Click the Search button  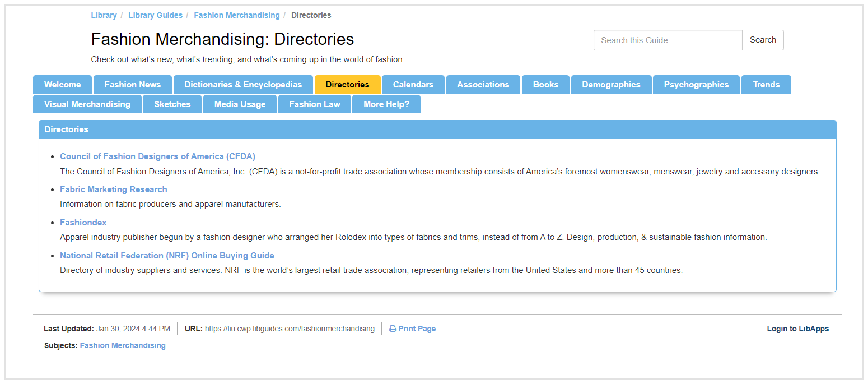coord(762,40)
